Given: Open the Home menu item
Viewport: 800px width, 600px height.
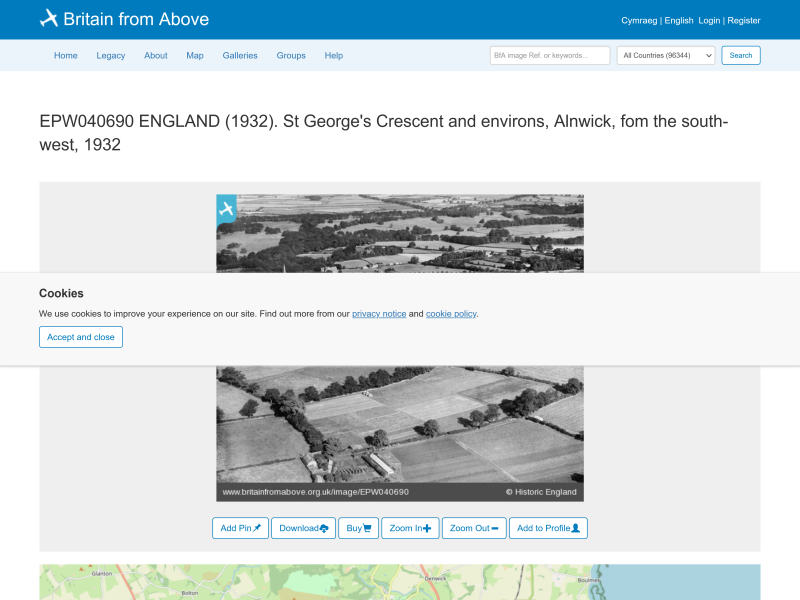Looking at the screenshot, I should pos(66,56).
